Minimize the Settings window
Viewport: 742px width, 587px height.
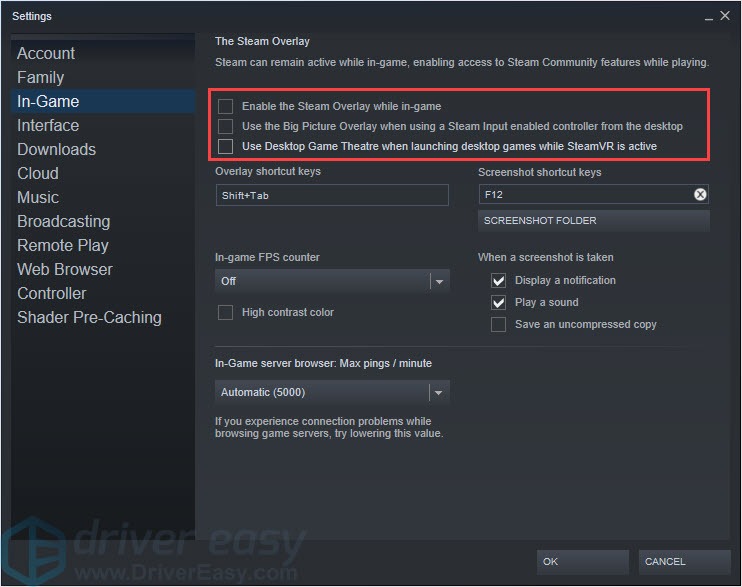tap(708, 18)
